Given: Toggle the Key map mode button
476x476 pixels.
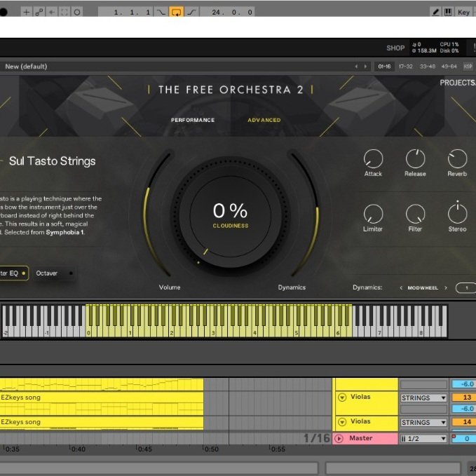Looking at the screenshot, I should 463,12.
